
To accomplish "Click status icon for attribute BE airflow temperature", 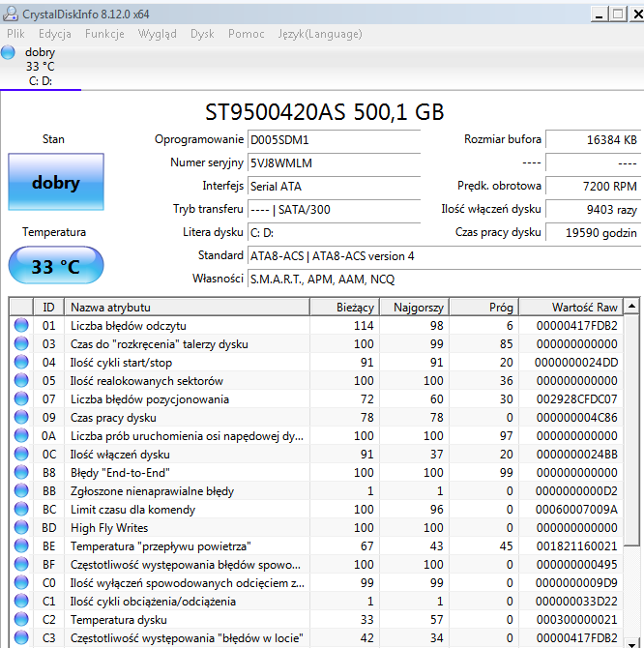I will 21,545.
